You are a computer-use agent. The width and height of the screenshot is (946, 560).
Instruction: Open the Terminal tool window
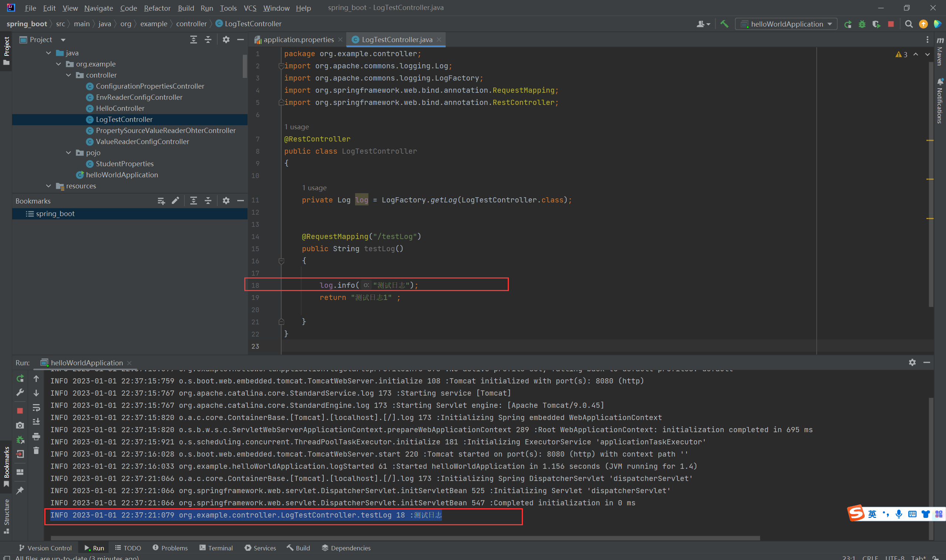point(216,548)
